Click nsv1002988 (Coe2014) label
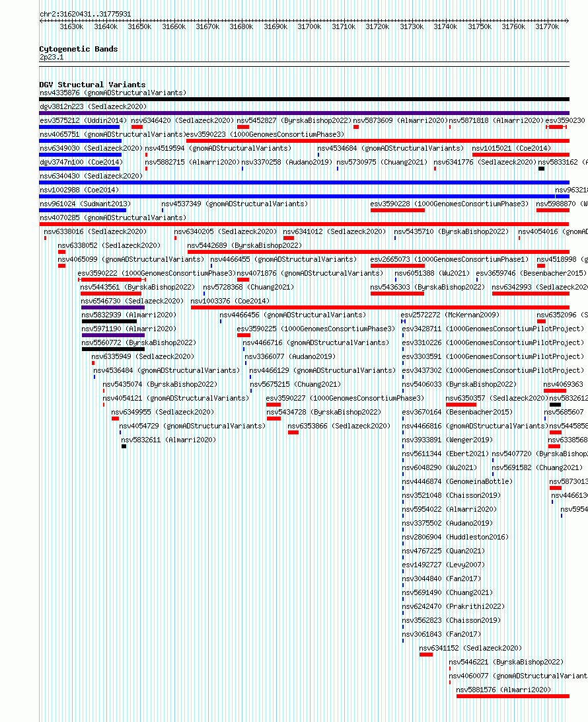Screen dimensions: 588x722 point(79,190)
